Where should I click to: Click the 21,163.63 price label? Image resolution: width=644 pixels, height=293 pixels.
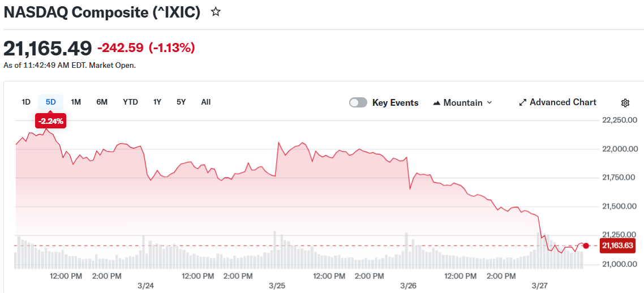617,245
